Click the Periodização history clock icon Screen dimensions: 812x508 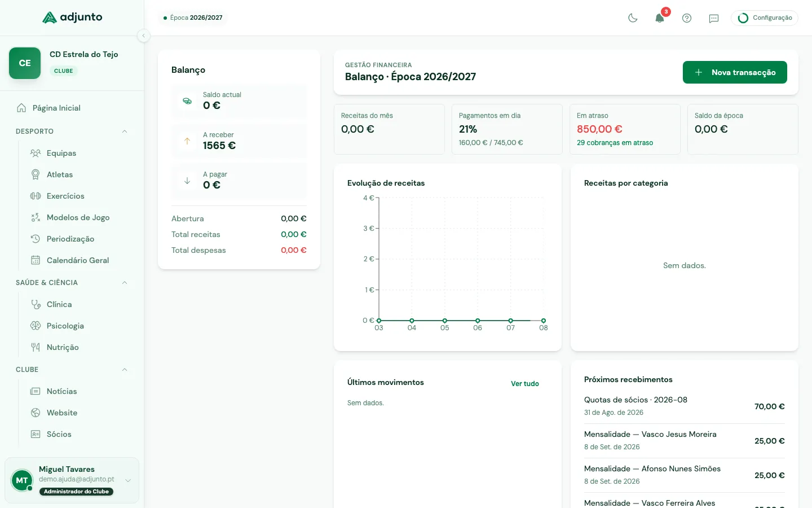tap(36, 239)
